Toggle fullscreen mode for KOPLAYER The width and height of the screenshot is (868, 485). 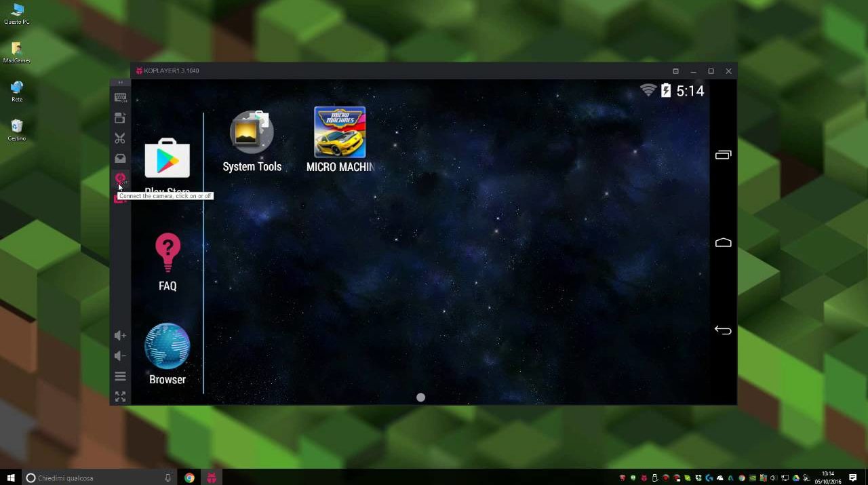[x=120, y=397]
